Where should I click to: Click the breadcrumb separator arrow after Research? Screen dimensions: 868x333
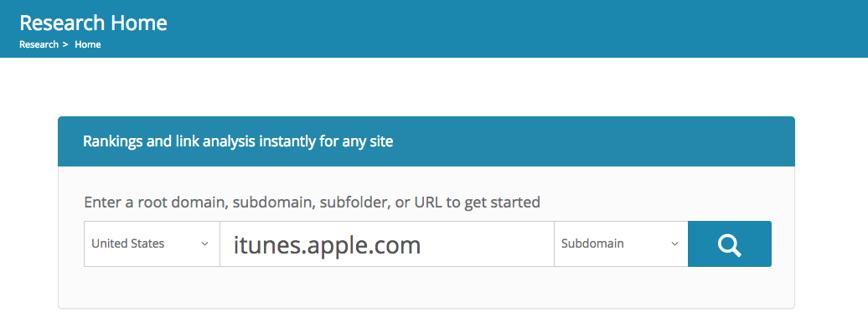coord(65,45)
